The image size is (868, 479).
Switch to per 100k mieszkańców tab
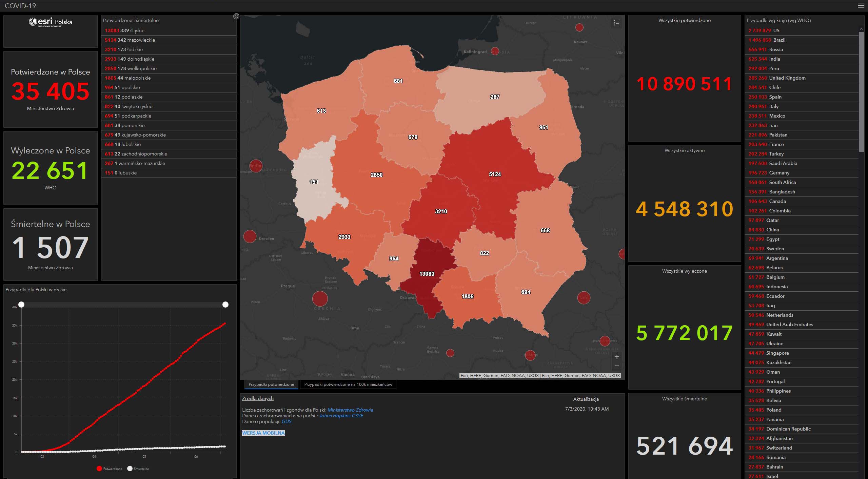point(348,384)
